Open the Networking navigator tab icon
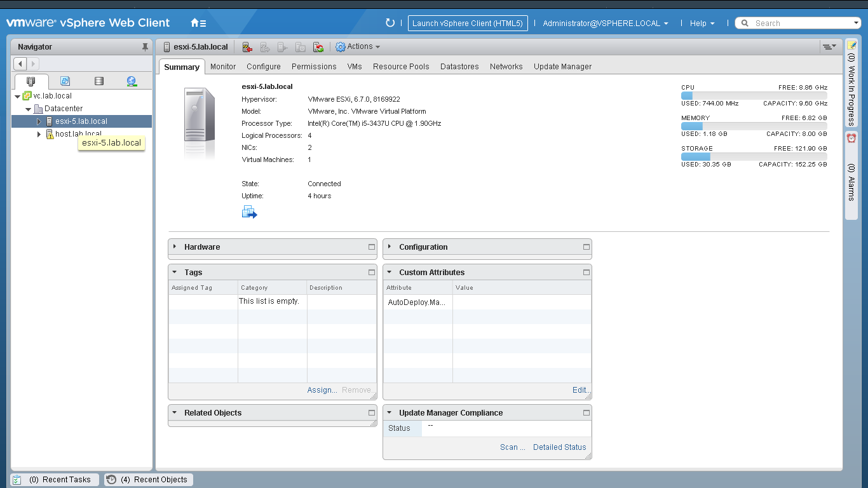The height and width of the screenshot is (488, 868). [x=132, y=81]
